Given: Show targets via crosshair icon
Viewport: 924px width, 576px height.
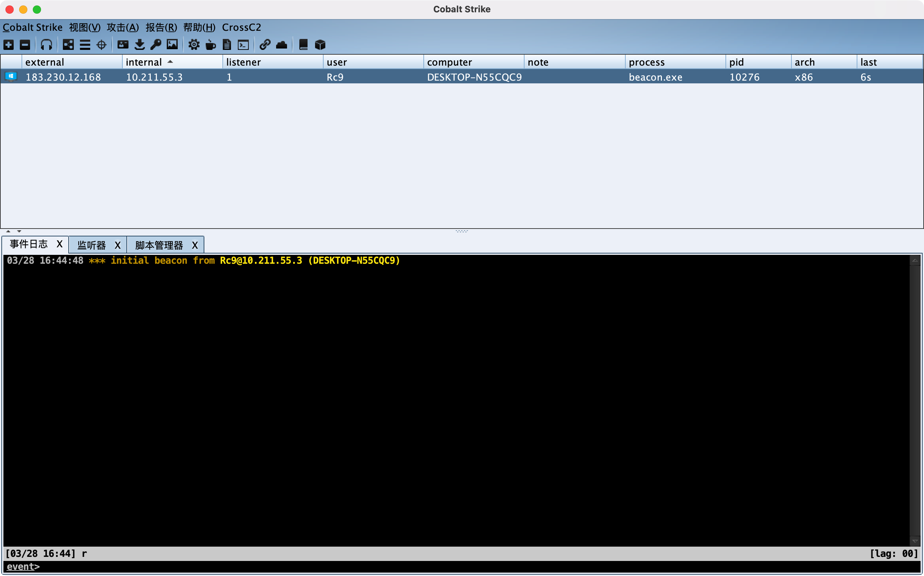Looking at the screenshot, I should tap(101, 45).
